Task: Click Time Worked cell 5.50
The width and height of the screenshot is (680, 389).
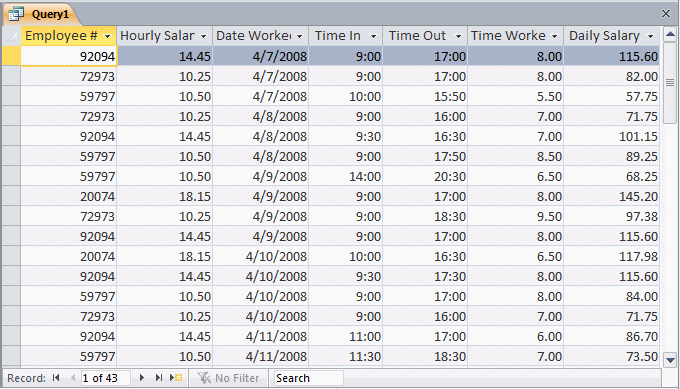Action: point(516,96)
